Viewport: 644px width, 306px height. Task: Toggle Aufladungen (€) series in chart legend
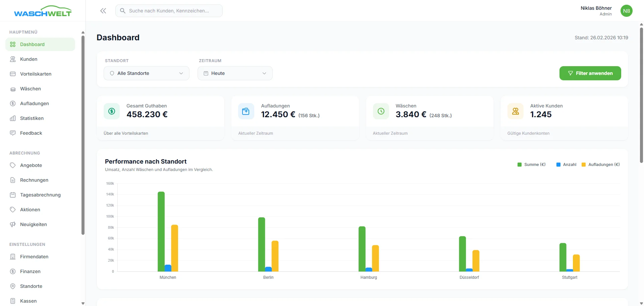[600, 165]
